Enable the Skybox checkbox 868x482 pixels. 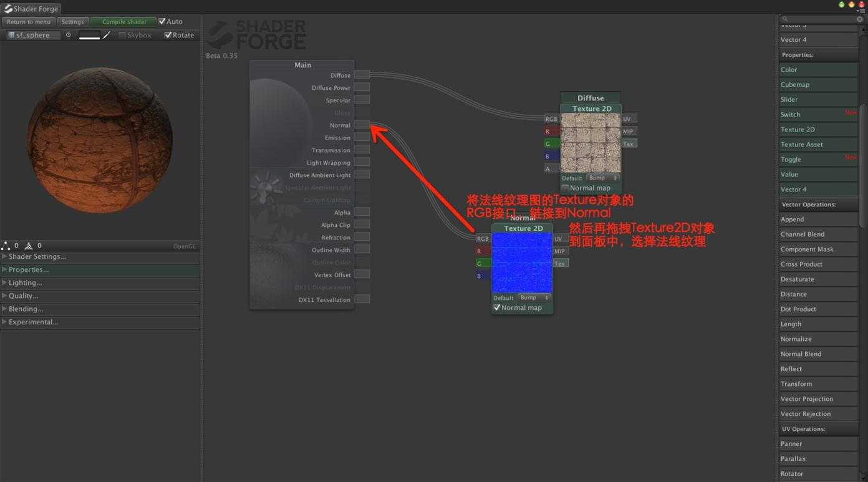pos(122,36)
